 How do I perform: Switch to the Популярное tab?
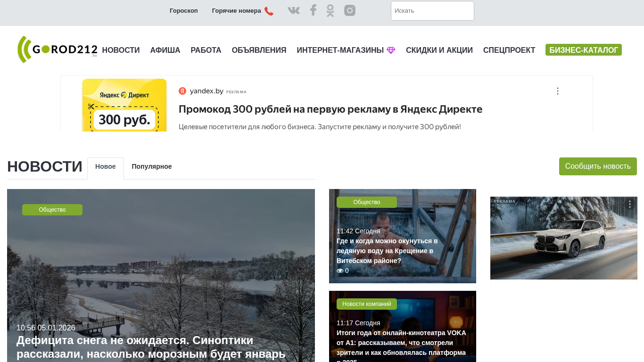point(151,167)
